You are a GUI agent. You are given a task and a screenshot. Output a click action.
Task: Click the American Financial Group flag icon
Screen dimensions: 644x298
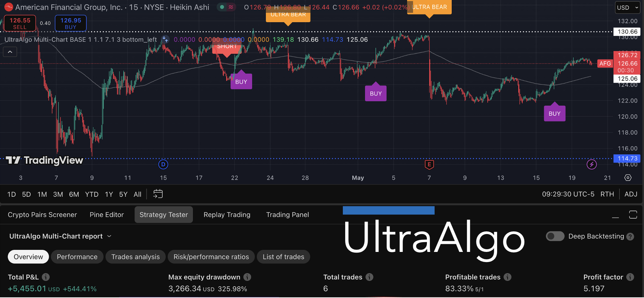coord(8,7)
